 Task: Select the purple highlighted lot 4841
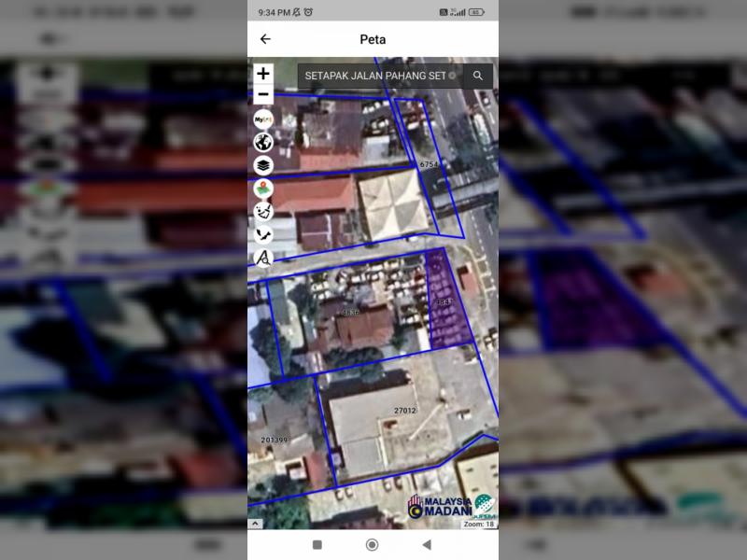(444, 301)
